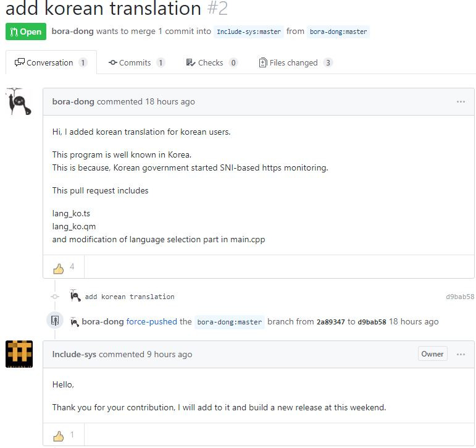This screenshot has height=448, width=476.
Task: Open options menu on Include-sys's comment
Action: [x=461, y=354]
